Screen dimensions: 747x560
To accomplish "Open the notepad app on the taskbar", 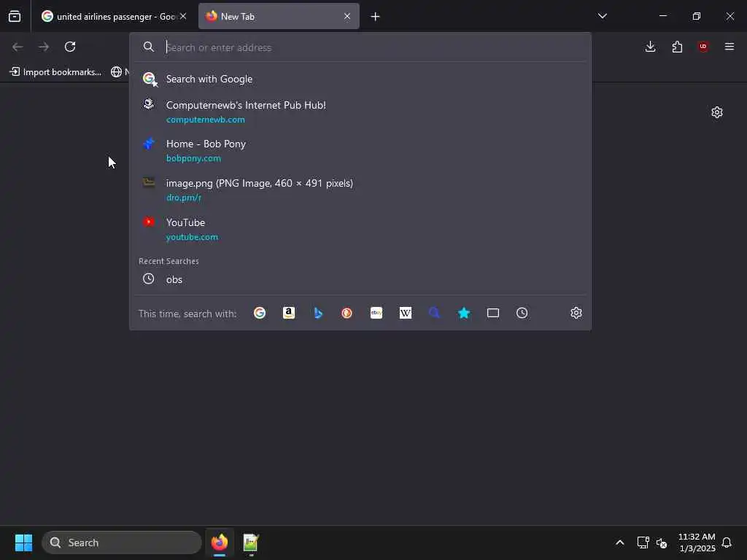I will (251, 542).
